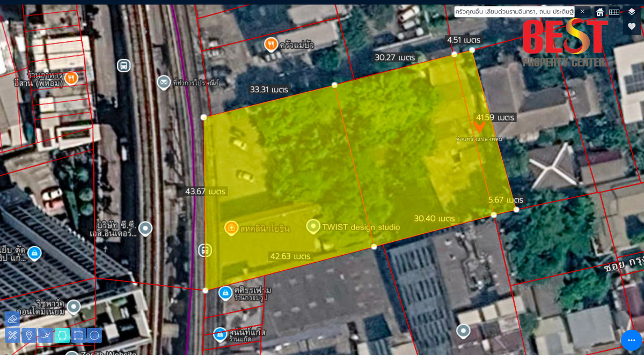Click the pencil and ruler measure tool

tap(12, 336)
